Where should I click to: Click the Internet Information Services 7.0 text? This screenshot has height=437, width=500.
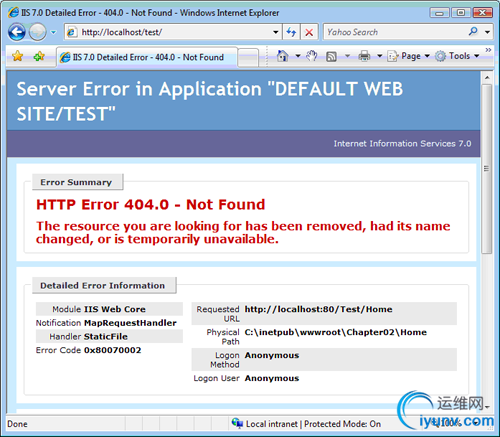[x=402, y=143]
